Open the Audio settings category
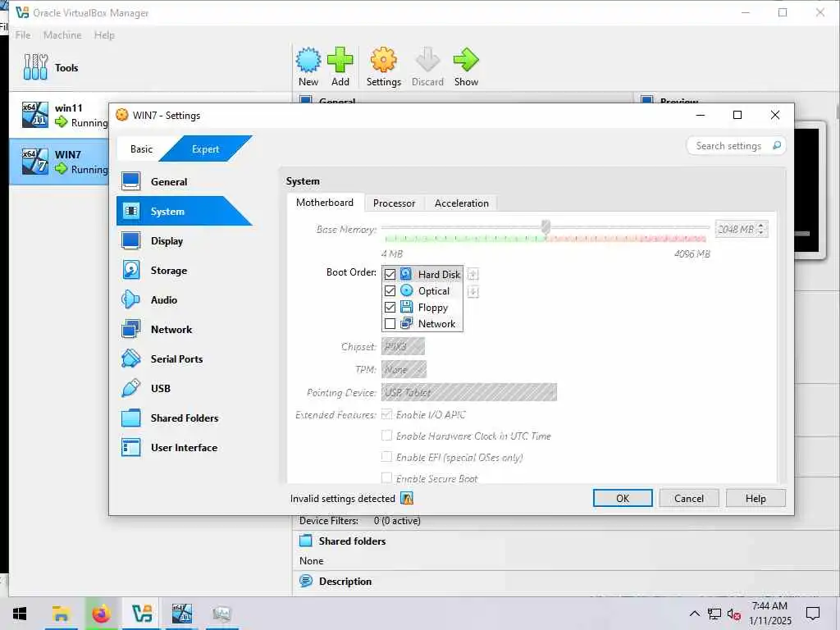Viewport: 840px width, 630px height. pyautogui.click(x=184, y=299)
